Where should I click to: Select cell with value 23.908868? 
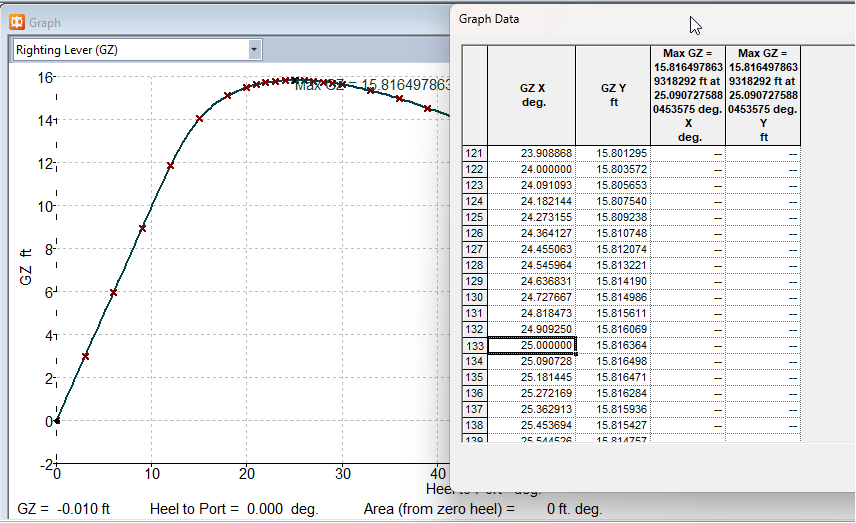[532, 153]
